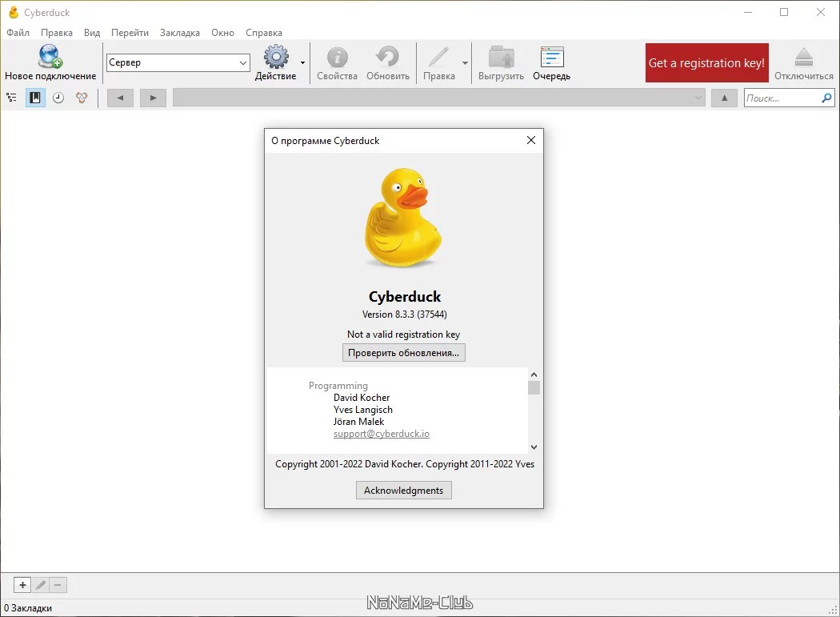Image resolution: width=840 pixels, height=617 pixels.
Task: Open the Закладка menu
Action: (x=179, y=33)
